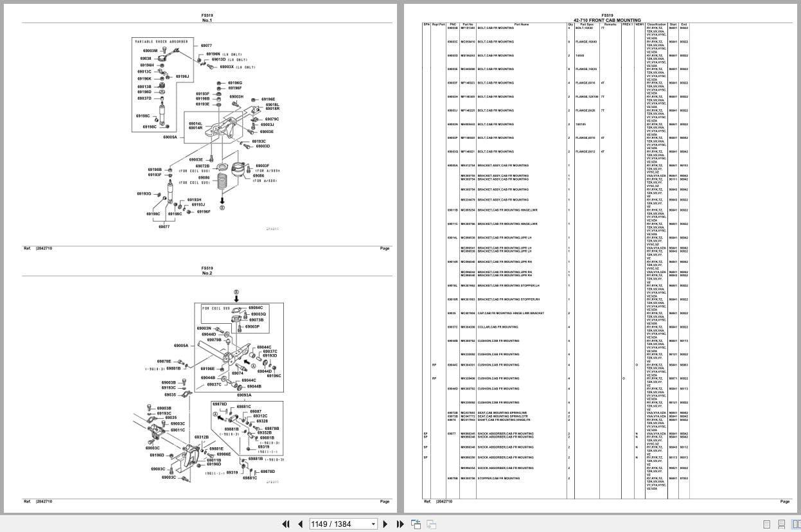Click label 69196G in diagram
801x532 pixels.
(234, 82)
